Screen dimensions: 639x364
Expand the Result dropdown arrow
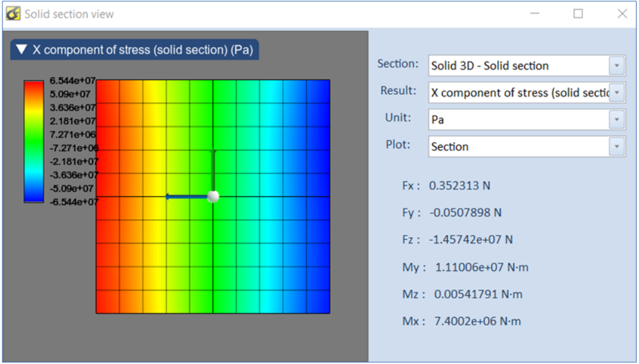(616, 93)
